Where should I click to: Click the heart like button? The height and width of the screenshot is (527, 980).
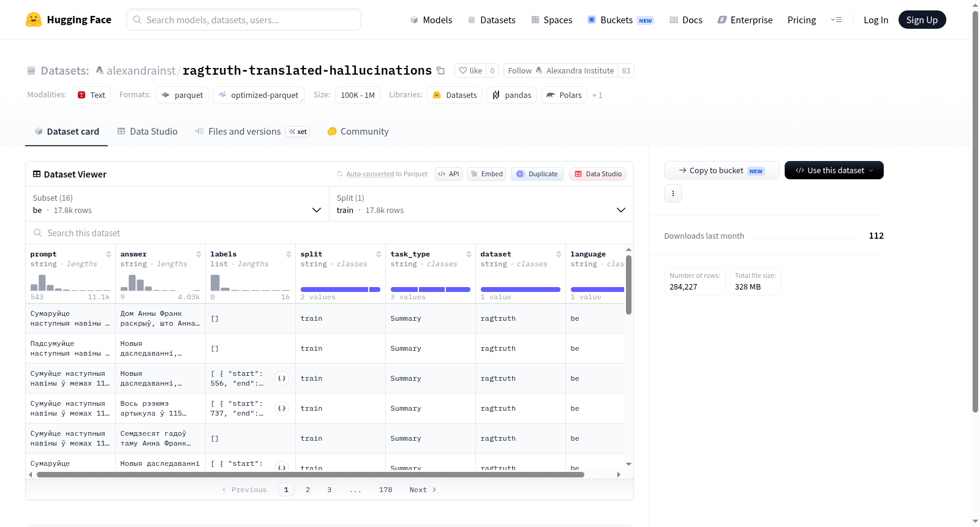470,70
